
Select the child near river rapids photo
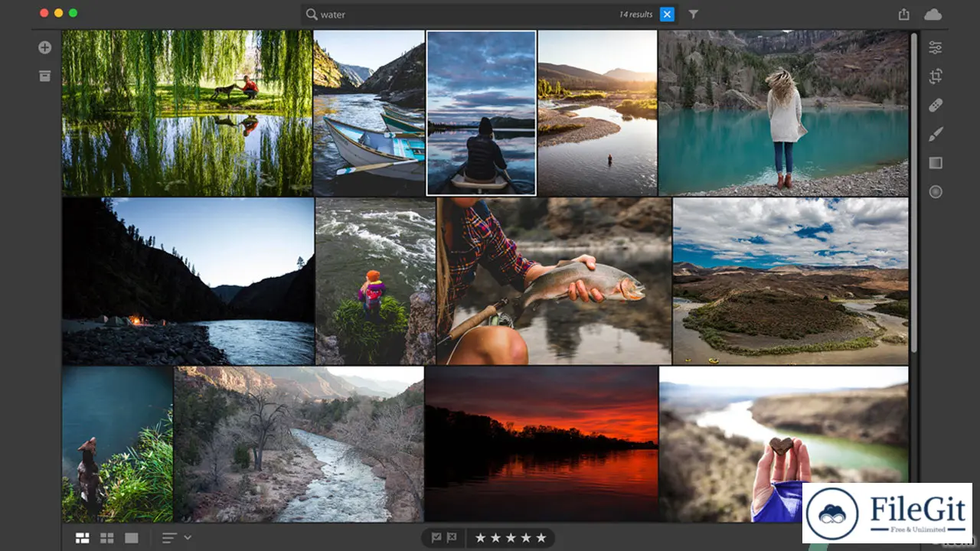pyautogui.click(x=375, y=281)
